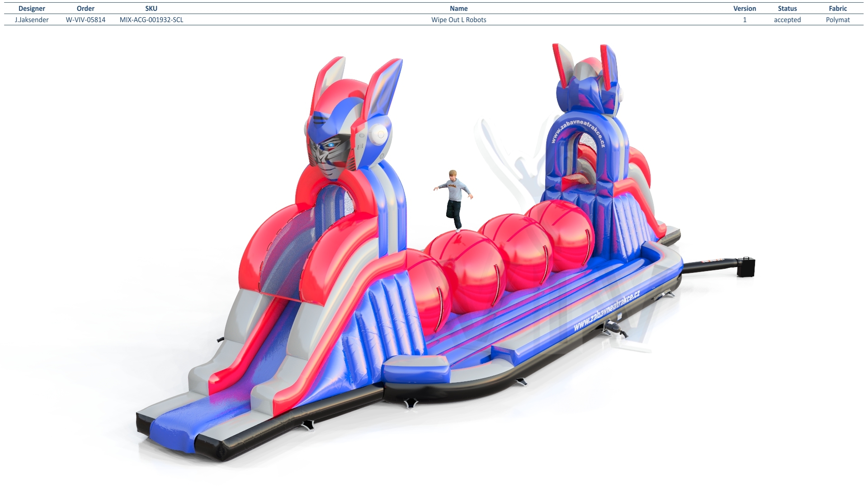Image resolution: width=868 pixels, height=488 pixels.
Task: Click the Order column header
Action: pyautogui.click(x=85, y=9)
